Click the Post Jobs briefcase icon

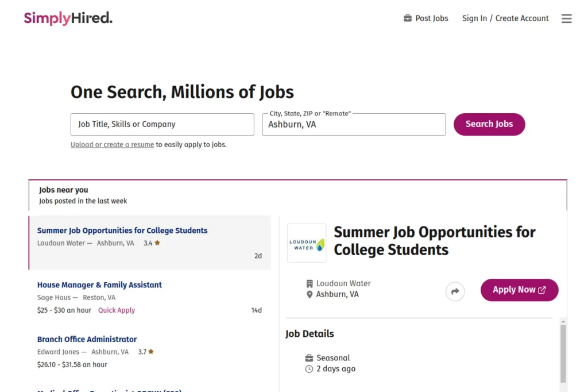click(407, 18)
